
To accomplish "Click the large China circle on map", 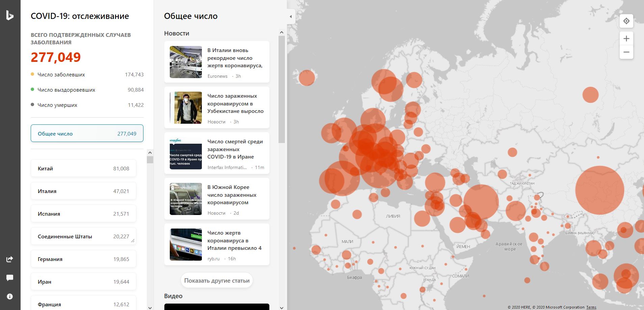I will (599, 190).
